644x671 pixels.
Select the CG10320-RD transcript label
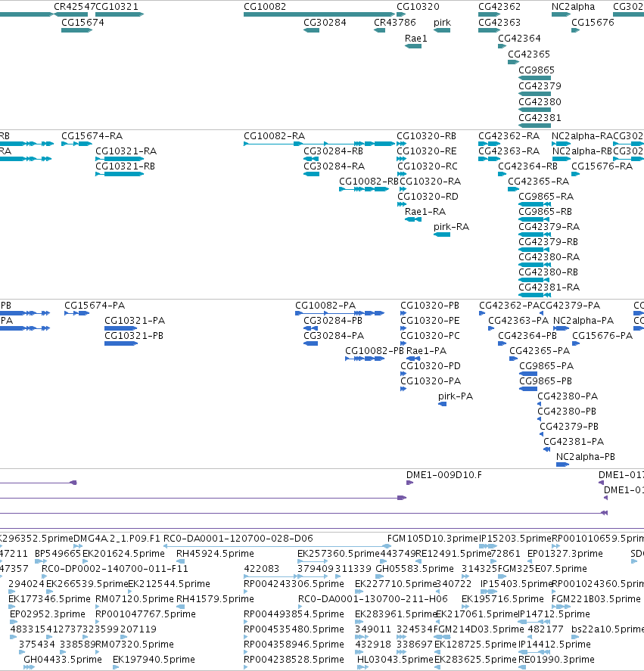[428, 197]
